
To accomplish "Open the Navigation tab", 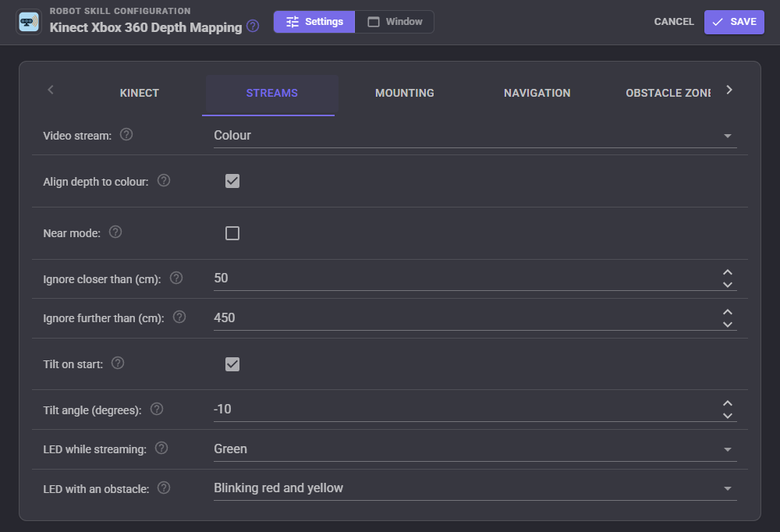I will tap(537, 93).
